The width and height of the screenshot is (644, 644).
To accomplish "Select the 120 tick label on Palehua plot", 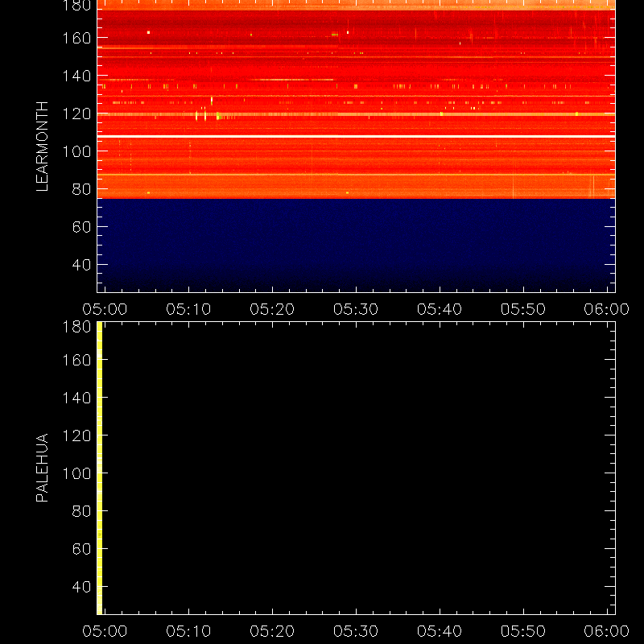I will (x=76, y=436).
